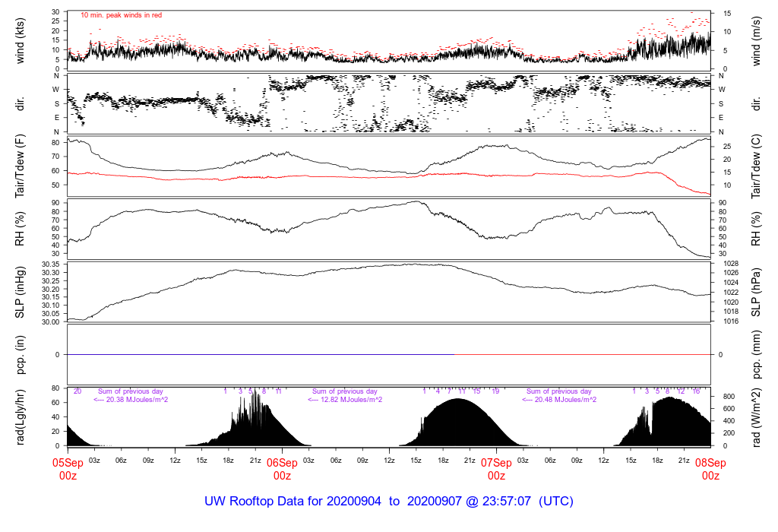The height and width of the screenshot is (532, 778).
Task: Click the "10 min. peak winds in red" legend
Action: pyautogui.click(x=121, y=15)
